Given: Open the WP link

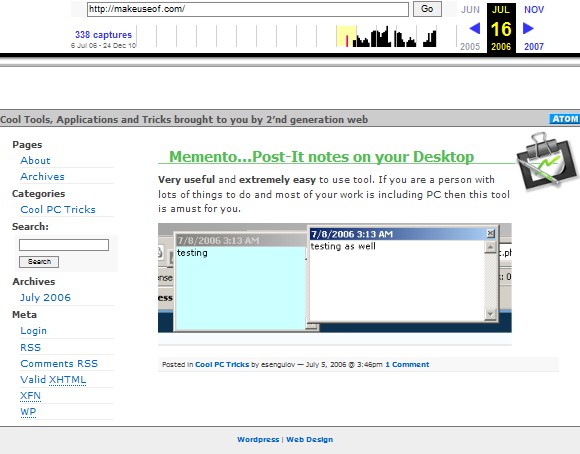Looking at the screenshot, I should coord(28,412).
